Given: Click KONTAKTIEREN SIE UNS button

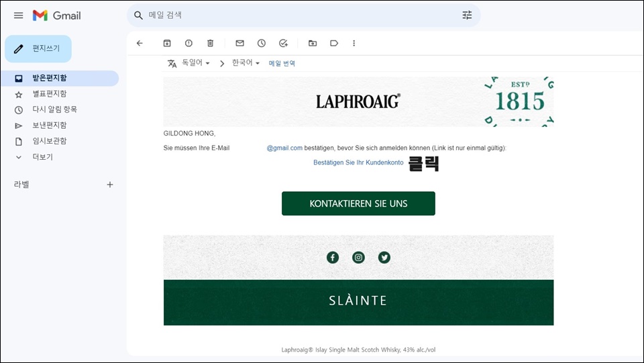Looking at the screenshot, I should click(x=358, y=203).
